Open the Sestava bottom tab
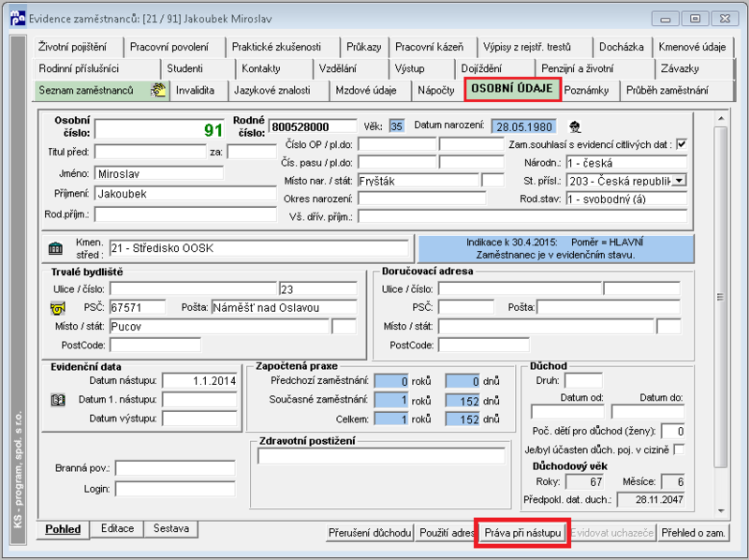Viewport: 749px width, 560px height. pyautogui.click(x=171, y=528)
